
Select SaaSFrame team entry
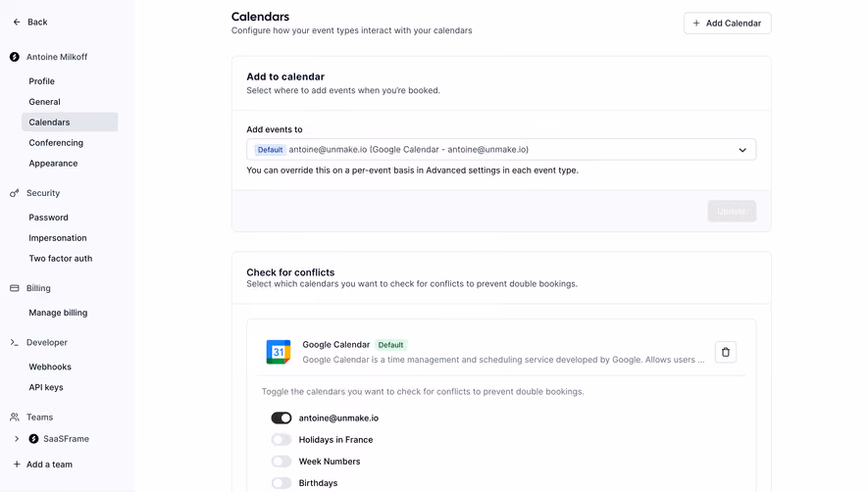[x=66, y=439]
